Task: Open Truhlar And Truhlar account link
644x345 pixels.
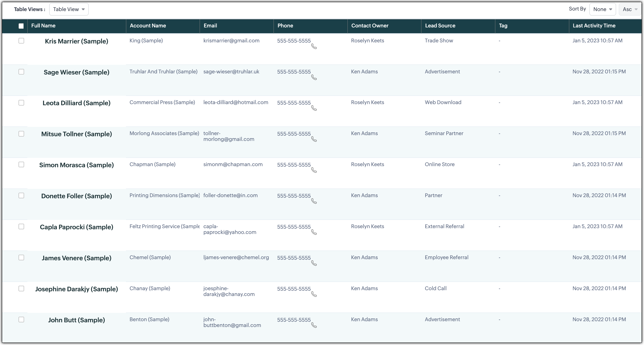Action: 163,72
